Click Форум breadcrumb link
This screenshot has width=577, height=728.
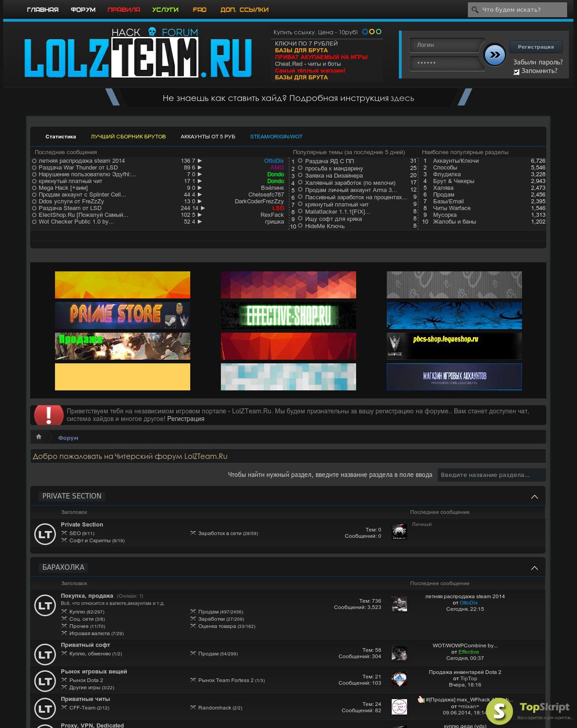68,438
